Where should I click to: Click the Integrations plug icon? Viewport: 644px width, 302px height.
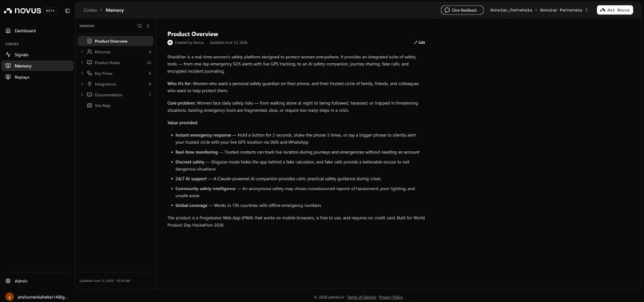tap(89, 84)
